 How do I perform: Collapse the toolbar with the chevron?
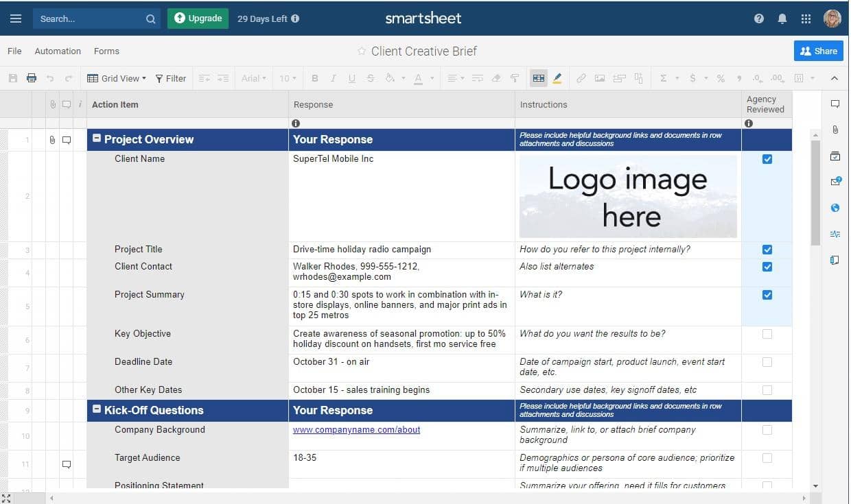835,78
